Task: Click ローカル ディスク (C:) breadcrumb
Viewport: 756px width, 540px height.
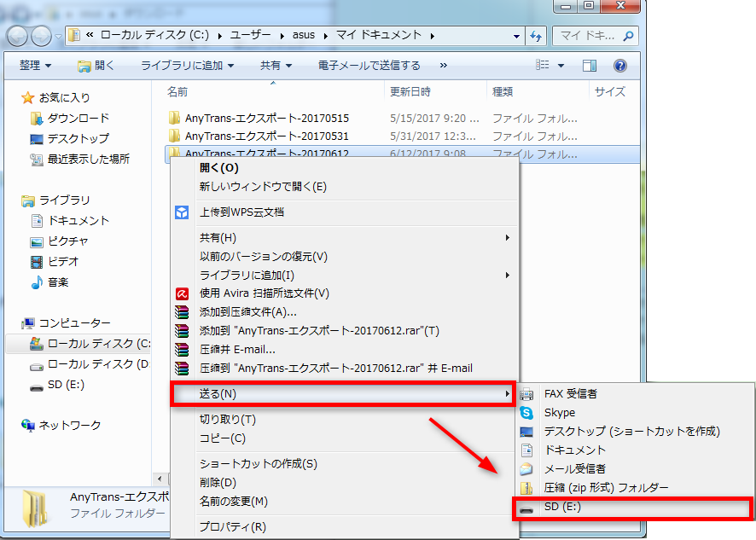Action: tap(154, 35)
